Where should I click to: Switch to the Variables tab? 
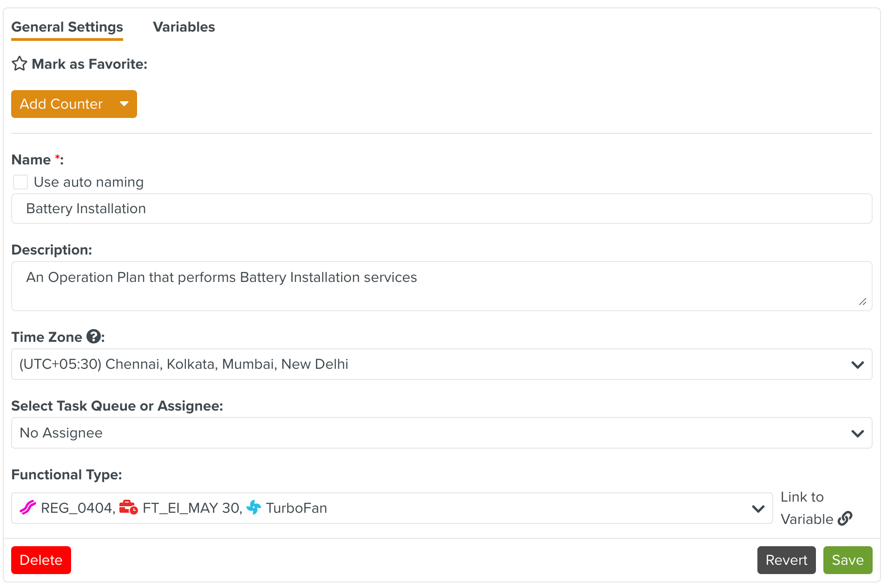point(184,27)
